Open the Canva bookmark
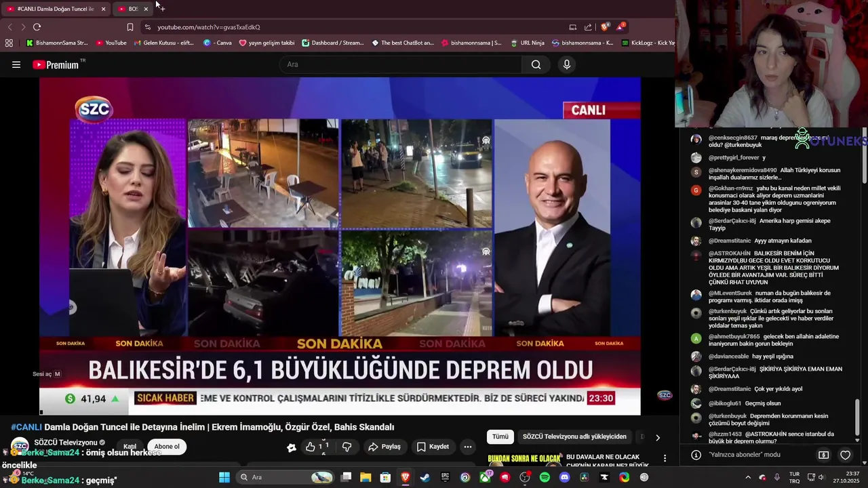Screen dimensions: 868x488 click(218, 43)
